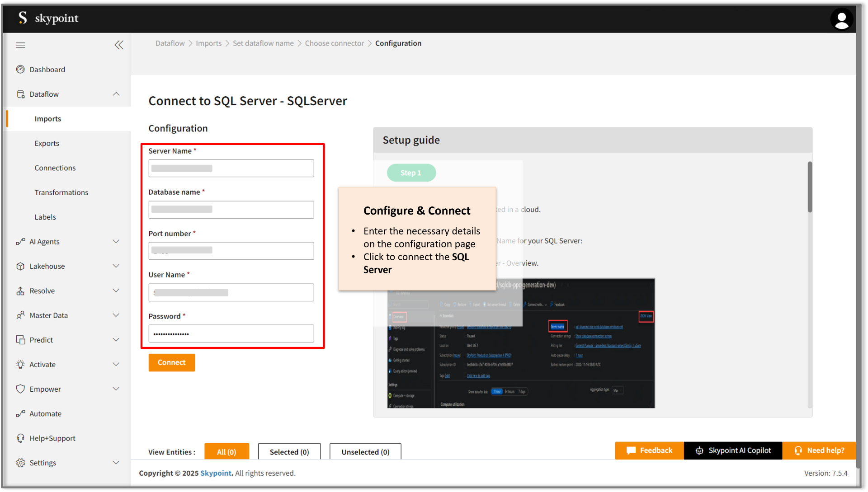Screen dimensions: 868x492
Task: Click the Resolve icon in sidebar
Action: [x=20, y=291]
